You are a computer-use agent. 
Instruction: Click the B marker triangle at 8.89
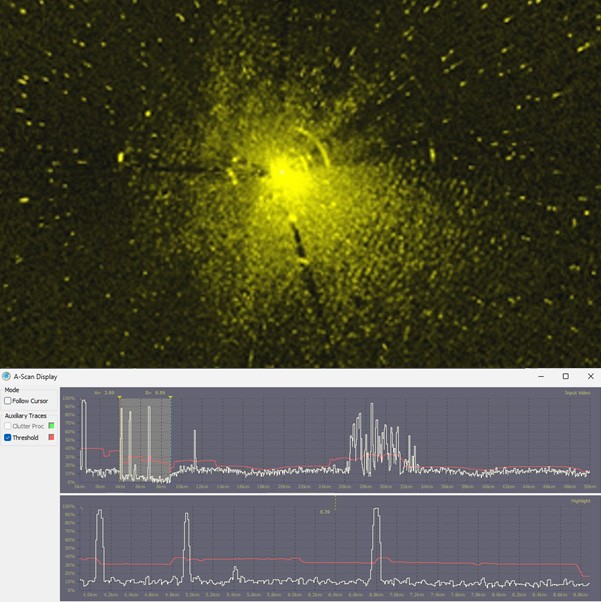[170, 398]
